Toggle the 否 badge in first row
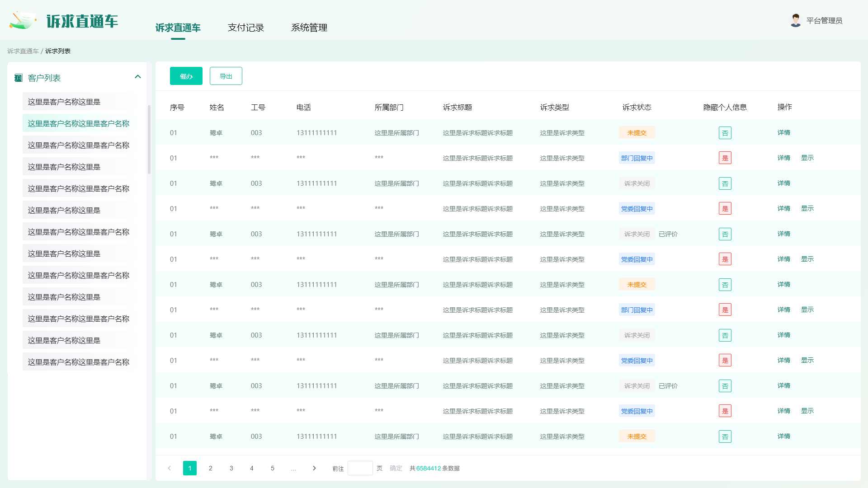The image size is (868, 488). (x=725, y=133)
